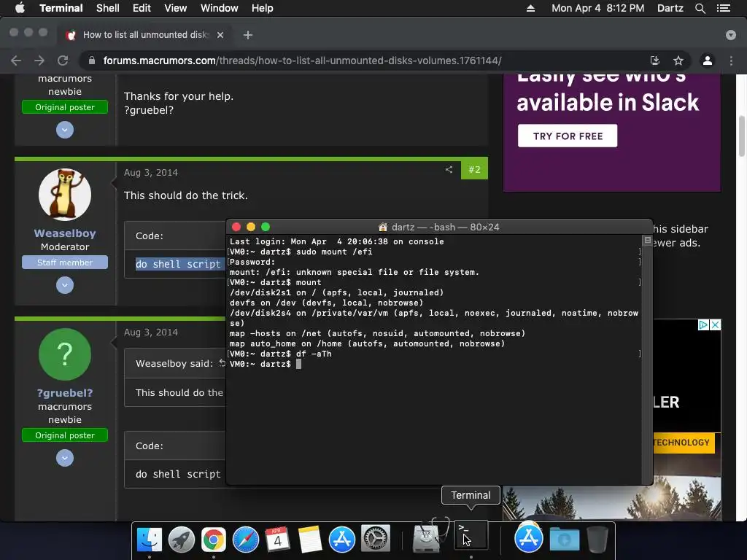
Task: Close the MacRumors browser tab
Action: click(220, 35)
